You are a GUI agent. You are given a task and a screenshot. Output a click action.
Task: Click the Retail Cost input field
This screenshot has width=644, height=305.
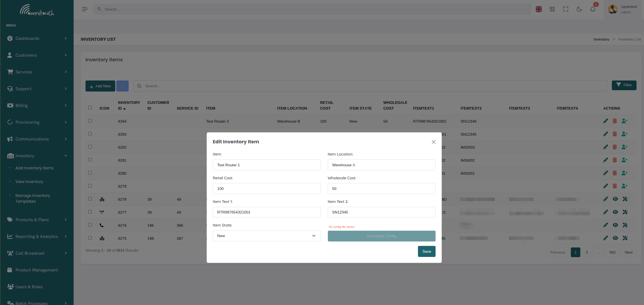(266, 188)
